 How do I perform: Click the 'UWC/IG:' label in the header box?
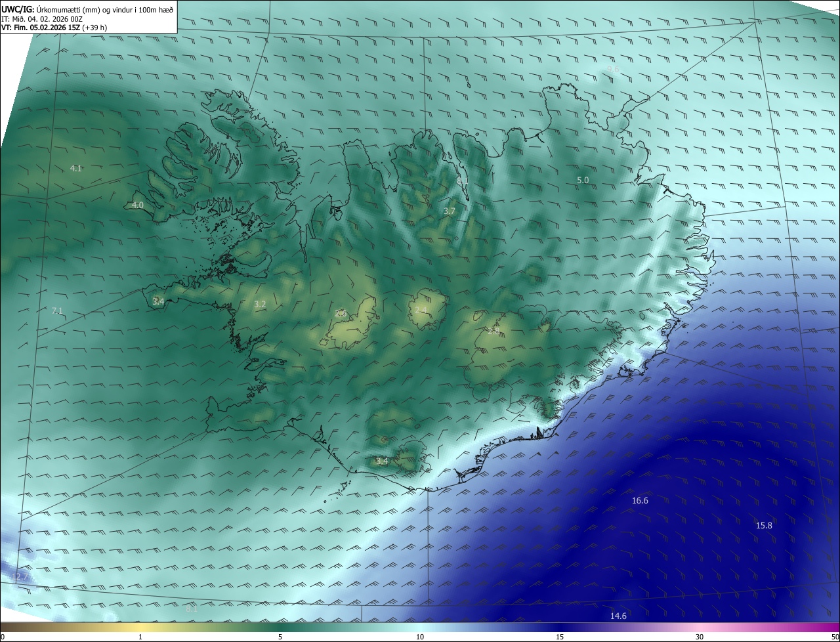(18, 9)
